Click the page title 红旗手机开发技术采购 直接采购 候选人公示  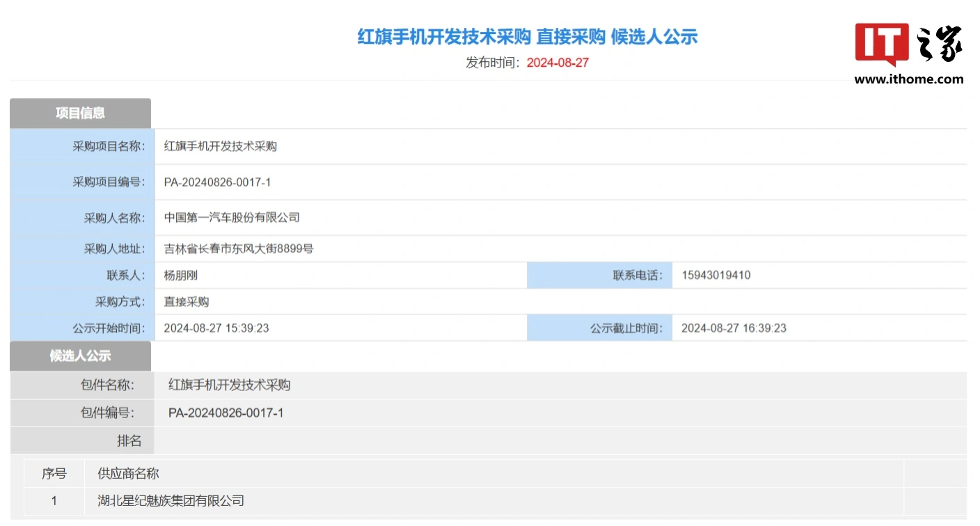tap(527, 37)
